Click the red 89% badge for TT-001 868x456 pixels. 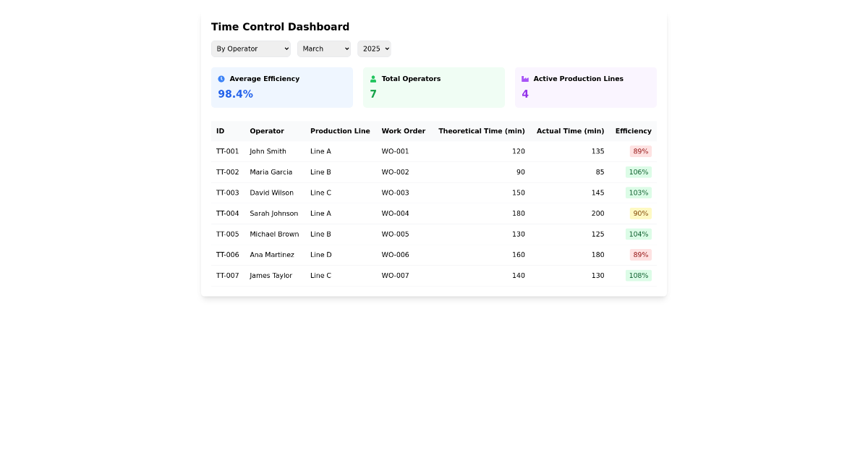click(640, 151)
